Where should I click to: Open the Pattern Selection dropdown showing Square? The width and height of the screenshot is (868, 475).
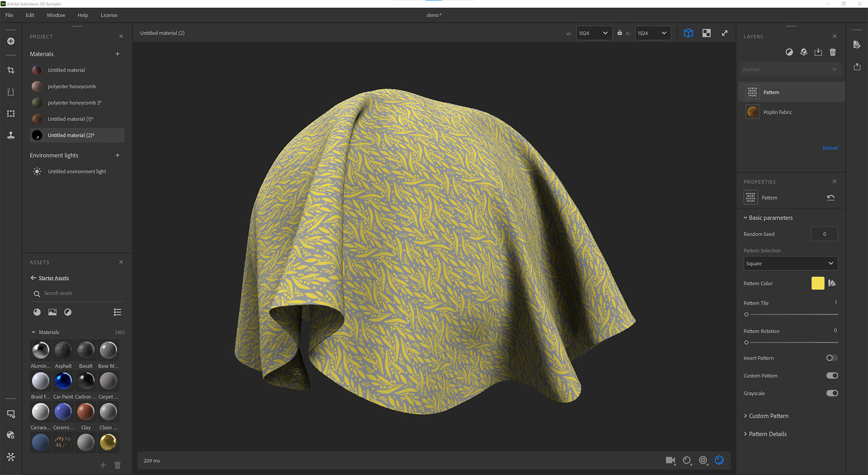[x=790, y=263]
